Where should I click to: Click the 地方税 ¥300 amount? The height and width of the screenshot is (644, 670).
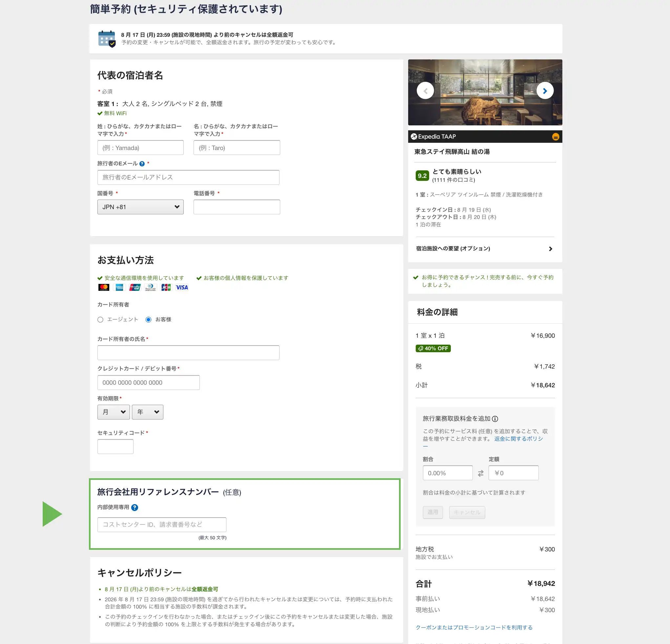pos(547,549)
